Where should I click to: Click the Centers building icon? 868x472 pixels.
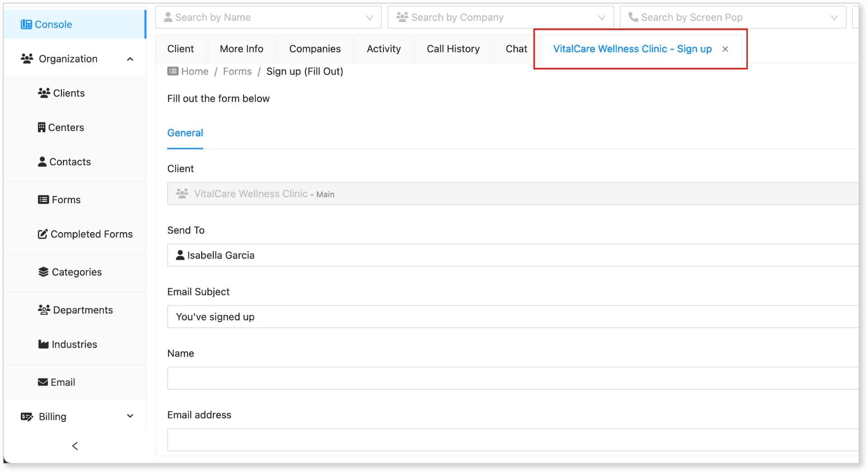pyautogui.click(x=42, y=128)
